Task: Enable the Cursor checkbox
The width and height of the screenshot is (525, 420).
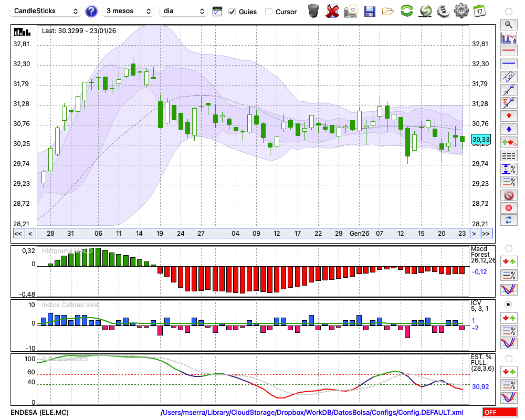Action: click(x=269, y=12)
